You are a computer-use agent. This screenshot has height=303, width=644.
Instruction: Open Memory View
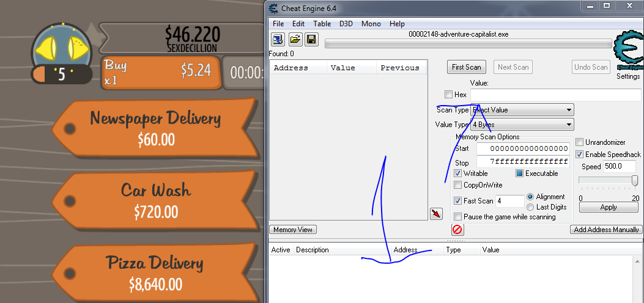(x=293, y=230)
